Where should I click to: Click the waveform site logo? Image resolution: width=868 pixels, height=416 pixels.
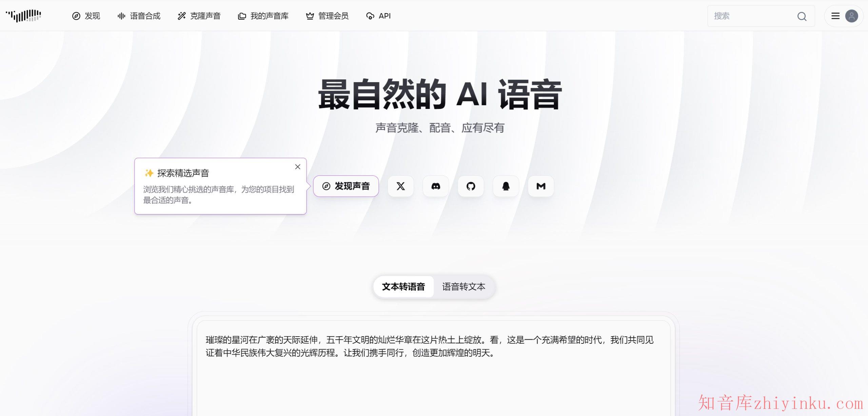pyautogui.click(x=24, y=16)
